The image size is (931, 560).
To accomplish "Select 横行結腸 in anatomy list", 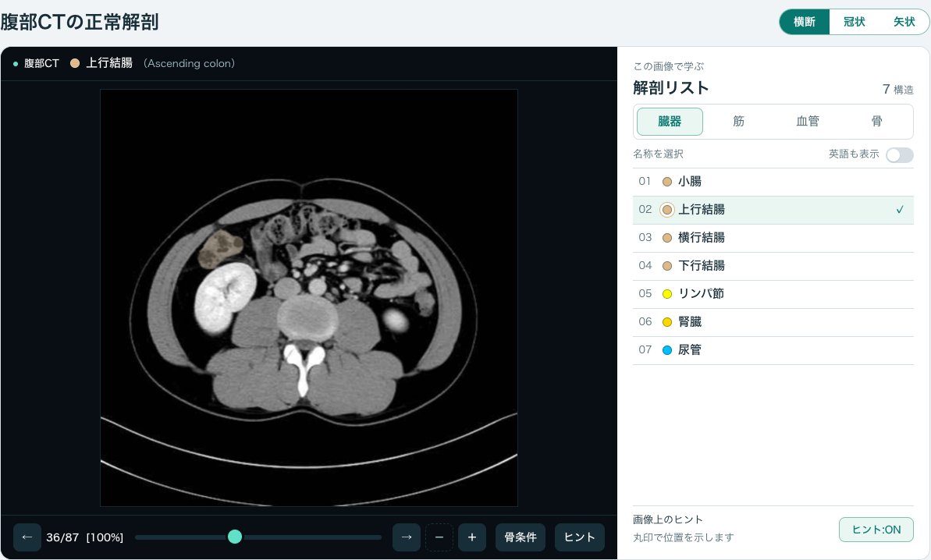I will (x=773, y=238).
